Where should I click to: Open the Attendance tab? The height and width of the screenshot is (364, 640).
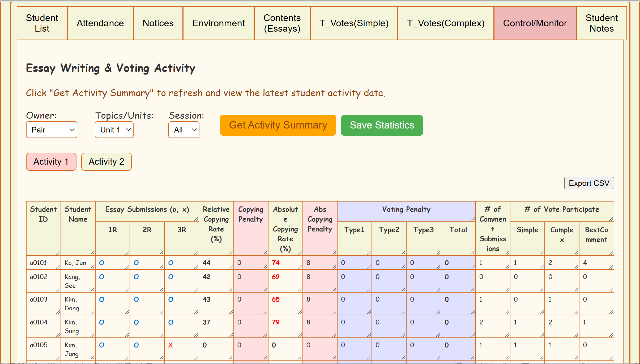[x=100, y=23]
